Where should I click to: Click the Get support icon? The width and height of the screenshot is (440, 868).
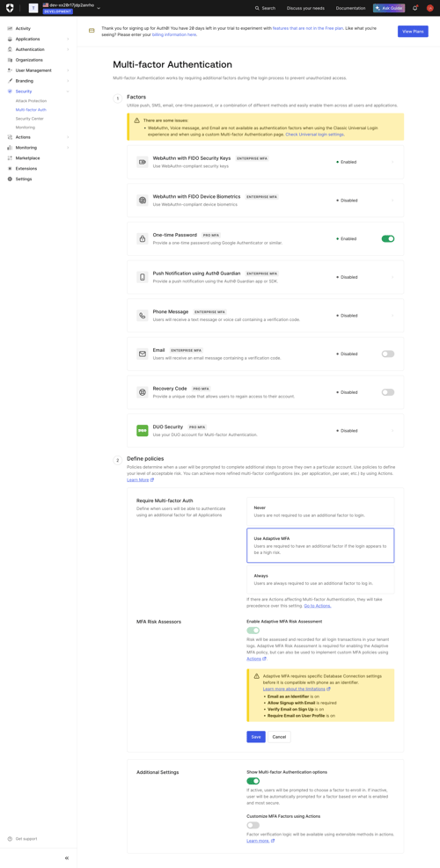click(x=10, y=839)
